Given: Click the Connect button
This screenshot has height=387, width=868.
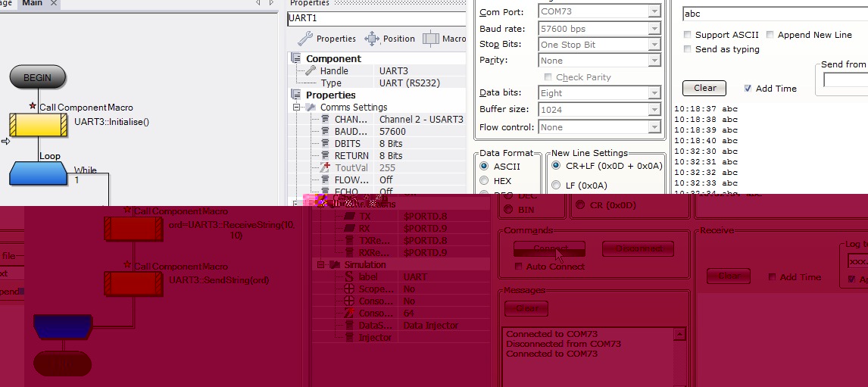Looking at the screenshot, I should [x=549, y=248].
